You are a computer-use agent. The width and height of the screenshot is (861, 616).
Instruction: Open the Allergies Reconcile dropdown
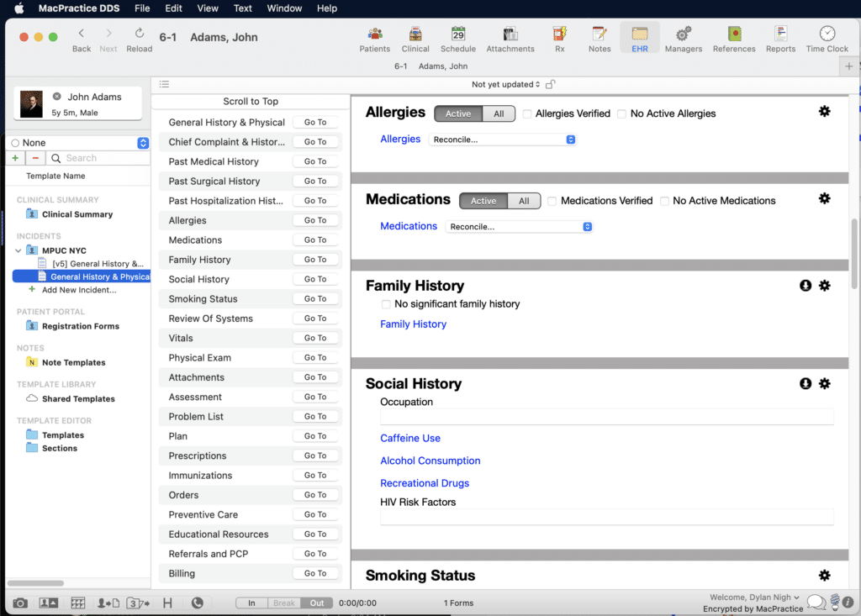[x=503, y=140]
